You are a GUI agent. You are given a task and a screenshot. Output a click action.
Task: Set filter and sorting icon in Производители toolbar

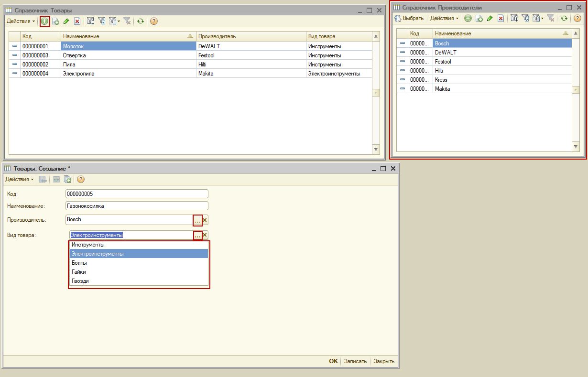(514, 18)
